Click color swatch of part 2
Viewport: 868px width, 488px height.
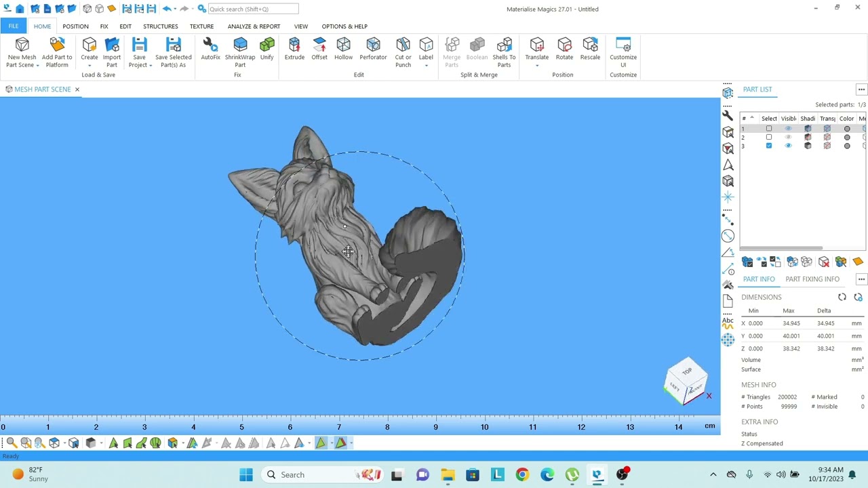(847, 138)
